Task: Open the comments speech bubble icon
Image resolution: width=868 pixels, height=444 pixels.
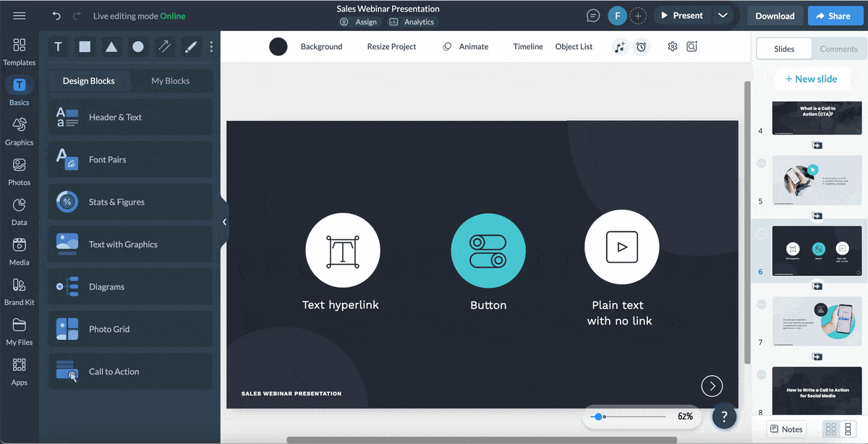Action: pyautogui.click(x=593, y=16)
